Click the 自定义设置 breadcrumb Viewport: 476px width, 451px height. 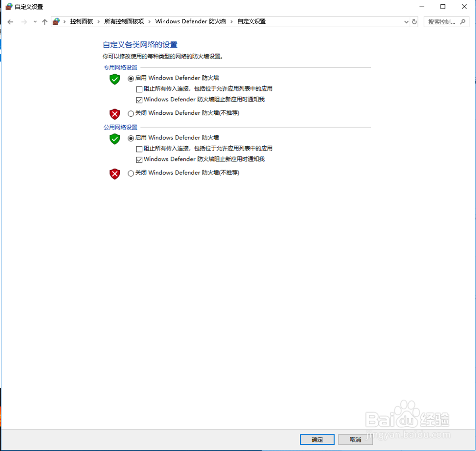coord(251,21)
